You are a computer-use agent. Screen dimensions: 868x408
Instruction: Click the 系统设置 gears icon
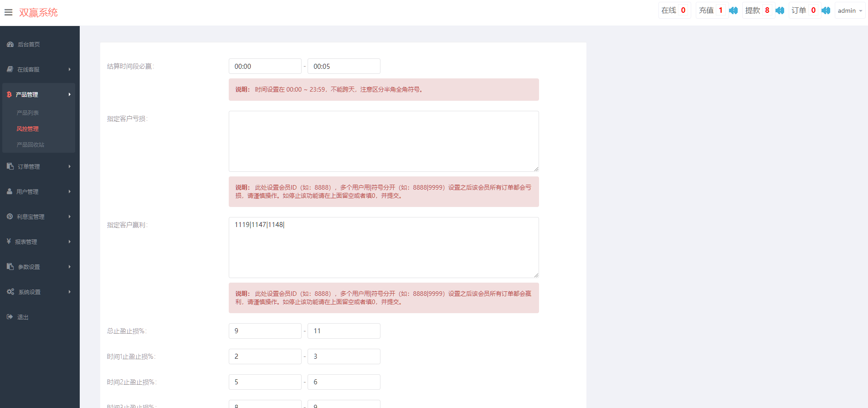pos(10,292)
